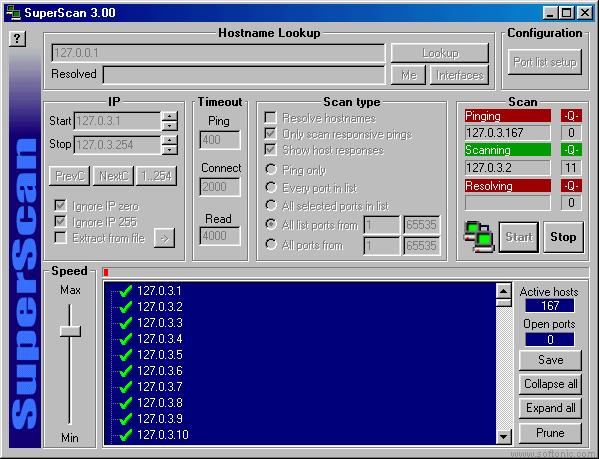Click the -Q- button next to Resolving
Screen dimensions: 599x459
click(x=571, y=186)
